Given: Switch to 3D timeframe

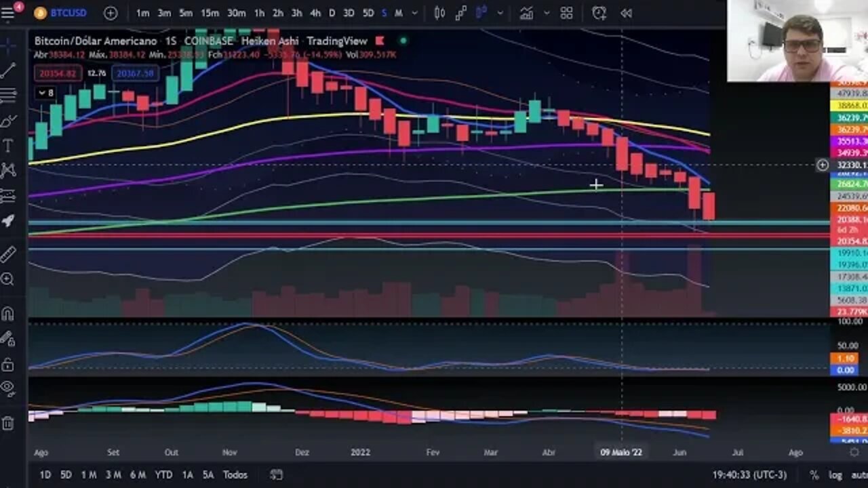Looking at the screenshot, I should [349, 13].
